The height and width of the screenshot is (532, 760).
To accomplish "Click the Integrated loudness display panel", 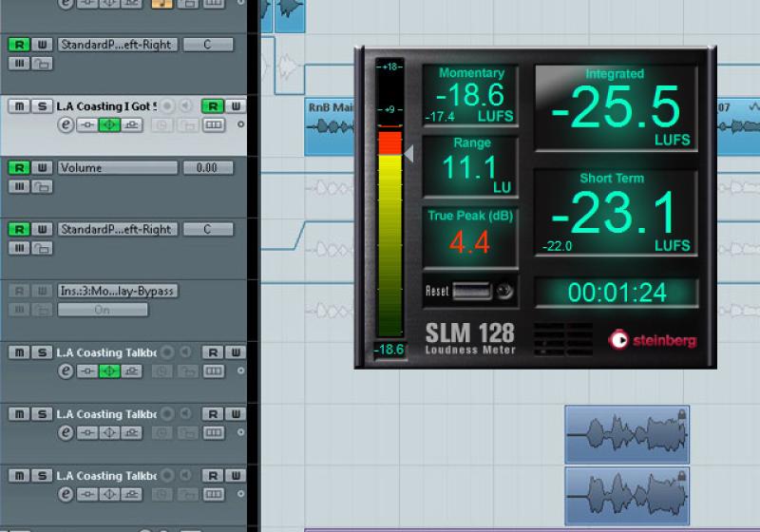I will tap(615, 107).
